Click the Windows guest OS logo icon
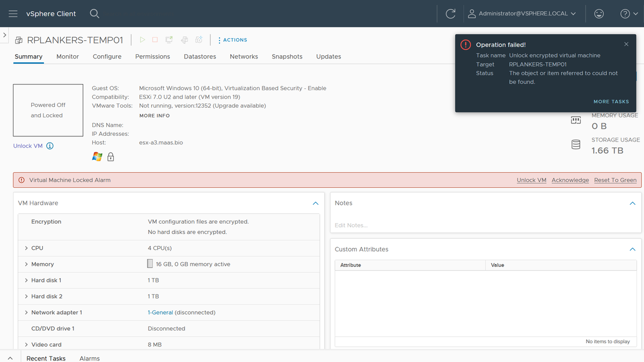Screen dimensions: 644x362 pyautogui.click(x=97, y=157)
